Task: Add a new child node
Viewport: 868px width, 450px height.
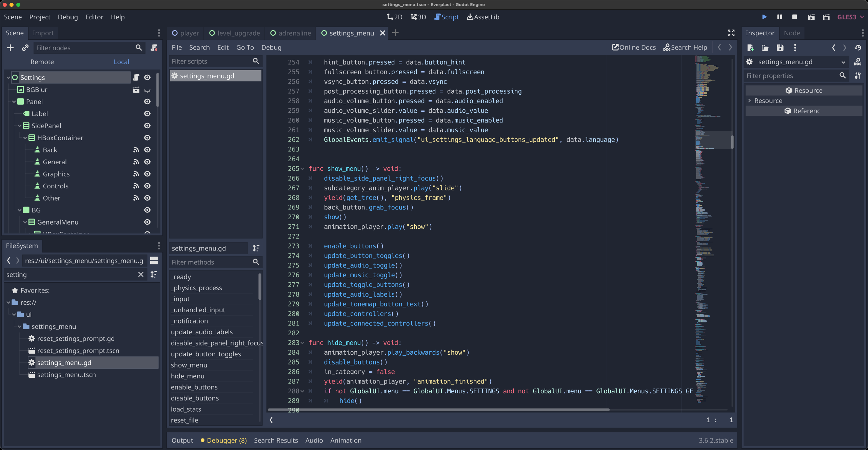Action: pyautogui.click(x=11, y=48)
